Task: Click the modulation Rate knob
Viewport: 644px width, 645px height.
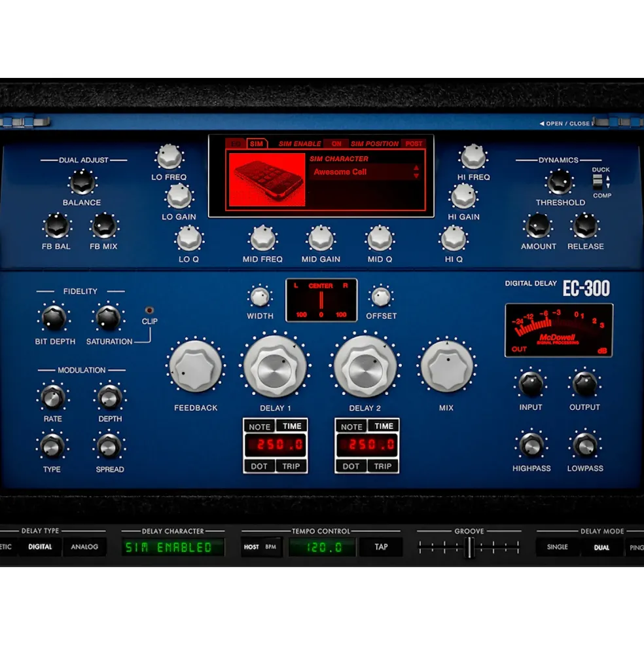Action: coord(52,397)
